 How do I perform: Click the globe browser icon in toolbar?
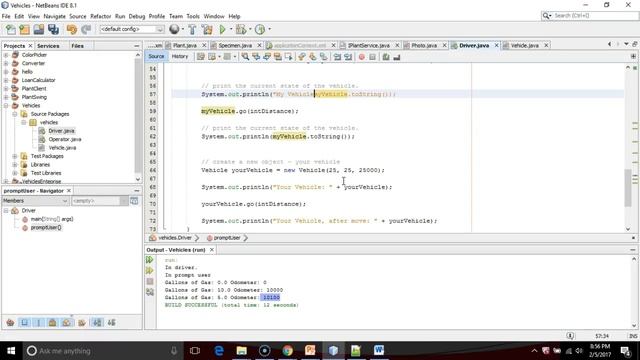tap(174, 29)
